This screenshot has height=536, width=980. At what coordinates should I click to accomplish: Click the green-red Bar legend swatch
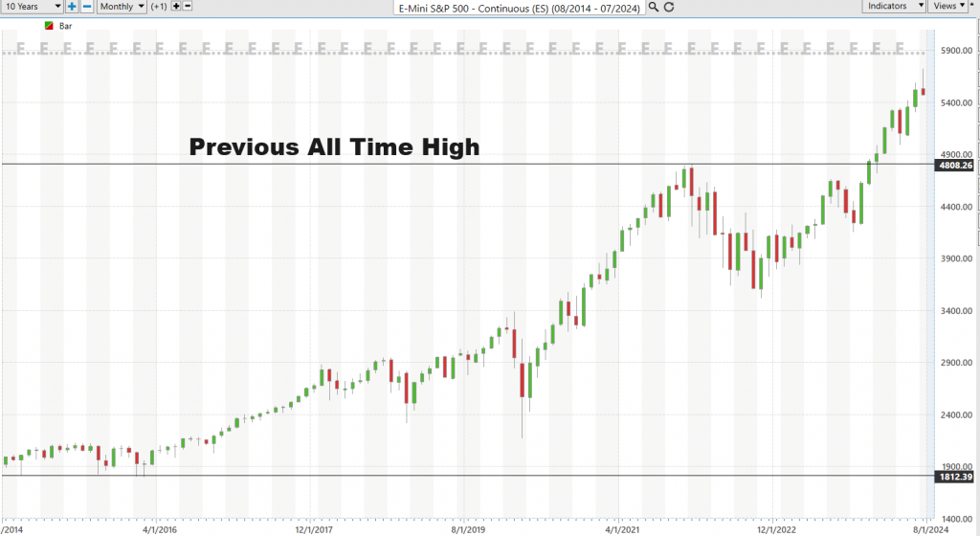(49, 26)
